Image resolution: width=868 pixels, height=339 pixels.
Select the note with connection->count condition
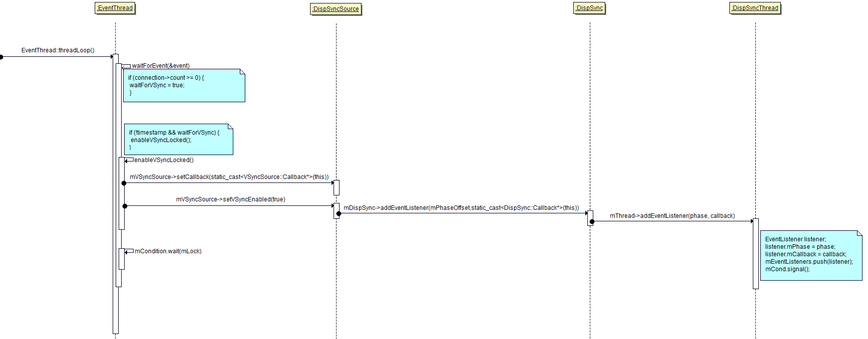pos(184,86)
